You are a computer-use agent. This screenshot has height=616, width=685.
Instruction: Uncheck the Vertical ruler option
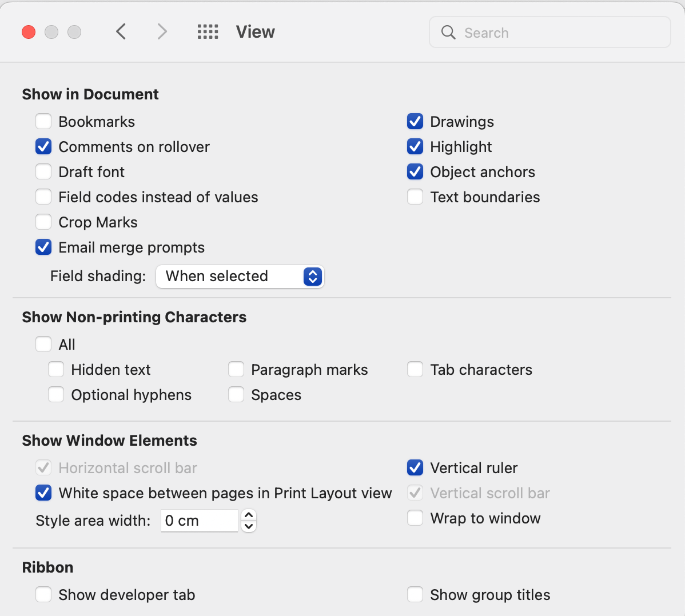(415, 468)
